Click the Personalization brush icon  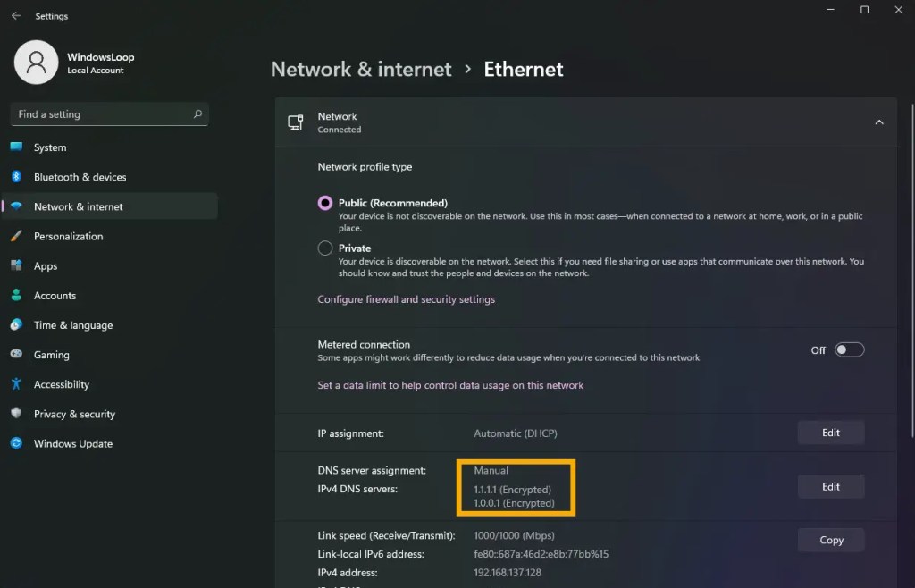click(16, 236)
